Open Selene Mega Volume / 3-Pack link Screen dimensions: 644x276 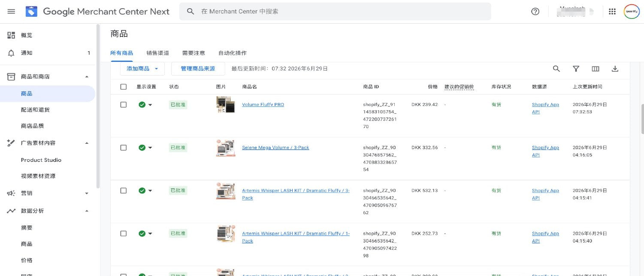(275, 148)
